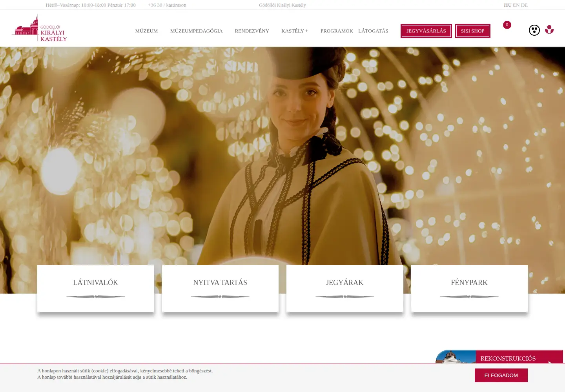Click the Gödöllői Királyi Kastély header text
This screenshot has height=392, width=565.
[282, 5]
